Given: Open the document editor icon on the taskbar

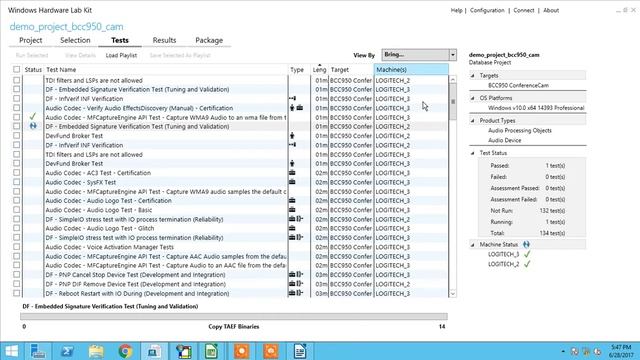Looking at the screenshot, I should coord(300,351).
